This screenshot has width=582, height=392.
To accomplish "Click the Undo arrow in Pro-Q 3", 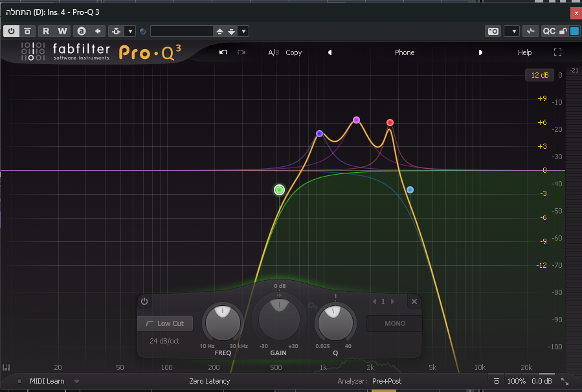I will [223, 52].
